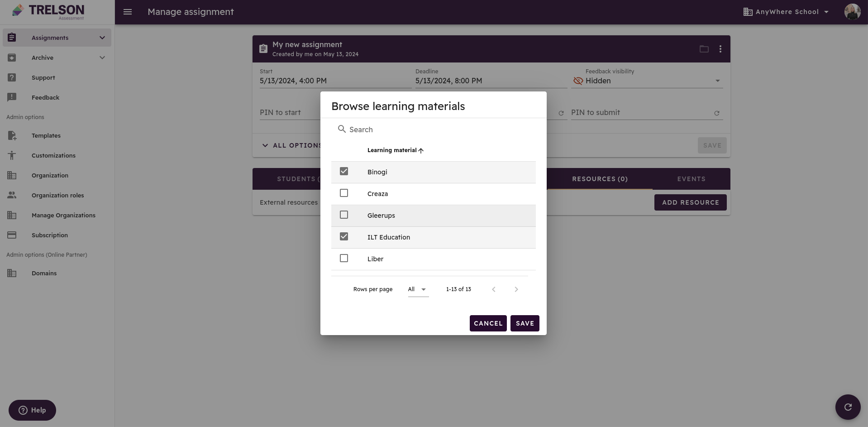Open the user avatar profile
Screen dimensions: 868x427
[852, 12]
